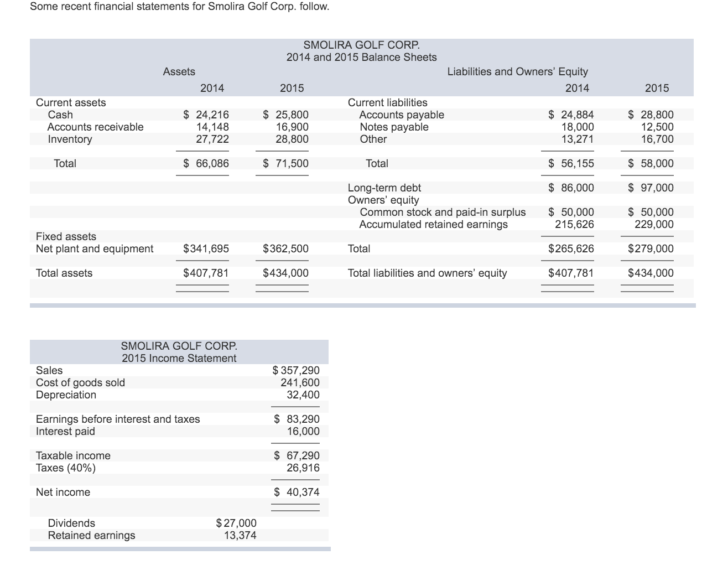Screen dimensions: 728x570
Task: Select the 2014 Other liabilities value 13,271
Action: pyautogui.click(x=578, y=139)
